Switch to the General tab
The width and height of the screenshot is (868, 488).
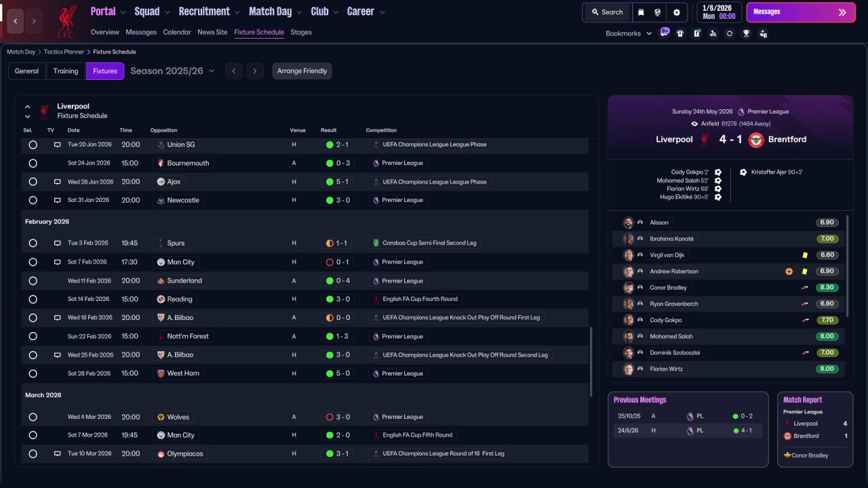point(27,71)
